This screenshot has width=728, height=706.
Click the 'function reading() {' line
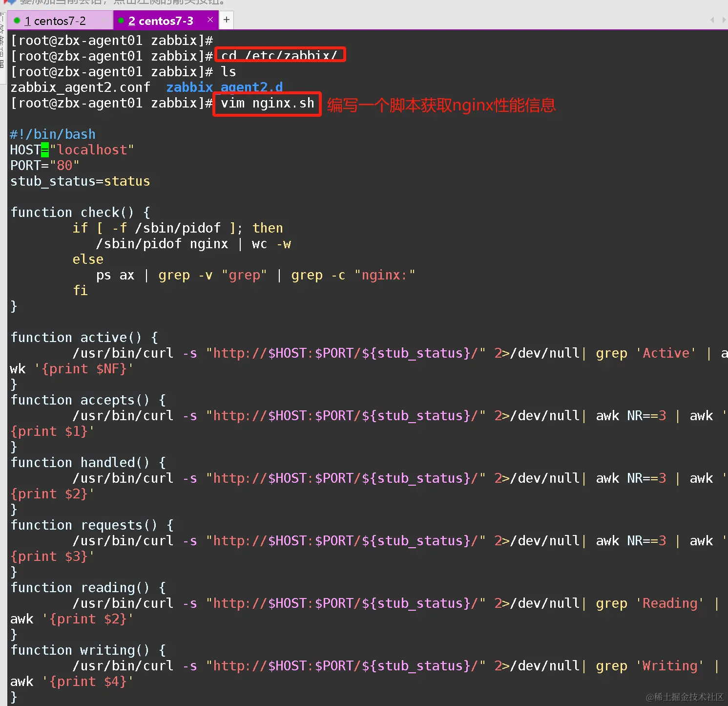tap(88, 588)
